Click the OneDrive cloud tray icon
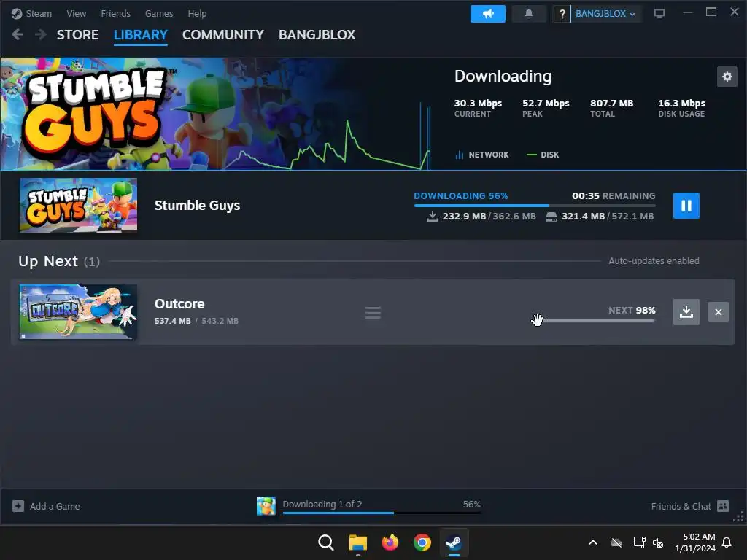 click(616, 542)
